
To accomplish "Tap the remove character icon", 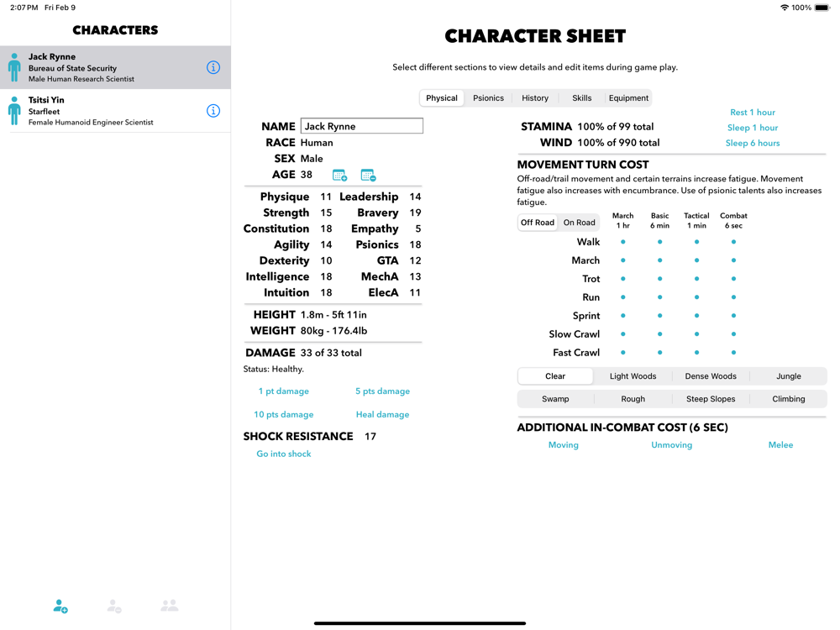I will (x=114, y=606).
